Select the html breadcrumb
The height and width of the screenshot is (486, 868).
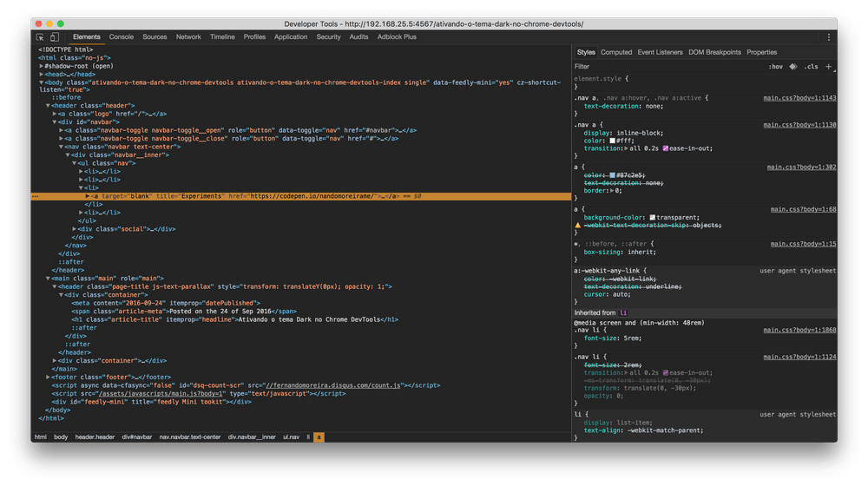pyautogui.click(x=41, y=437)
